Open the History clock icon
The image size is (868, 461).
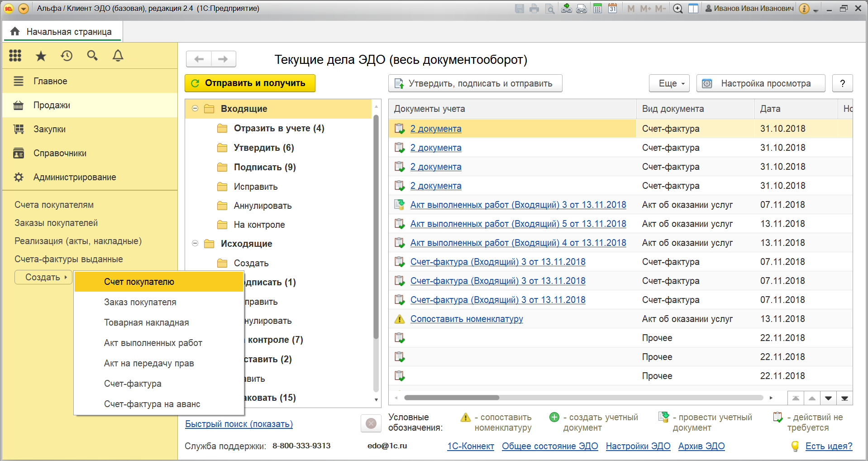[67, 56]
